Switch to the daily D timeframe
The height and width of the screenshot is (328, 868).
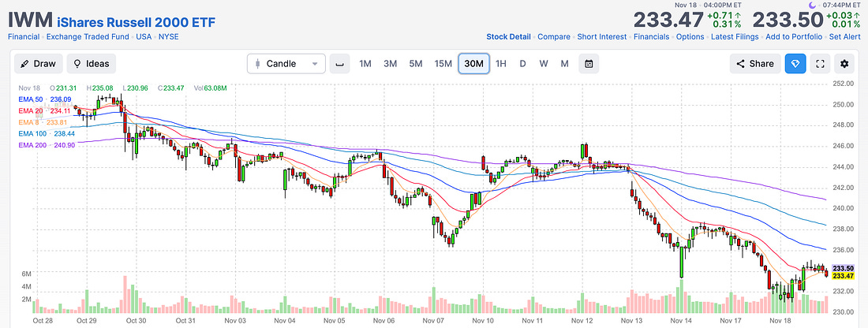point(522,64)
